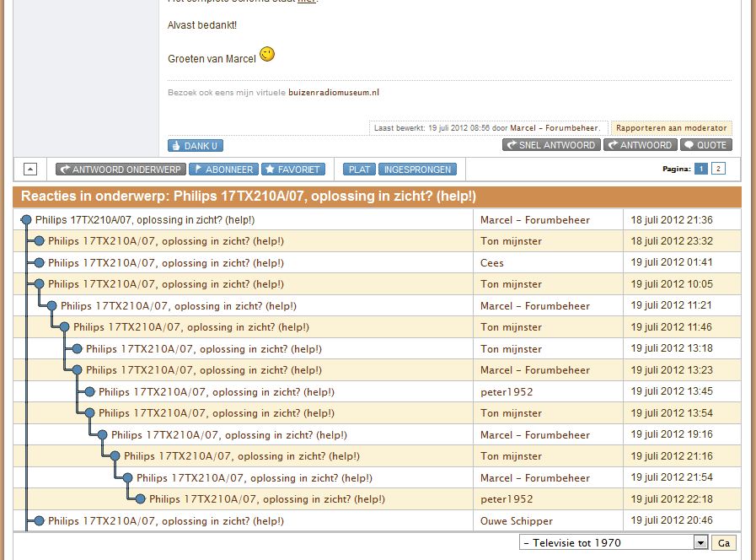Click node dot of 23:32 Ton mijnster reply
This screenshot has height=560, width=756.
point(39,241)
